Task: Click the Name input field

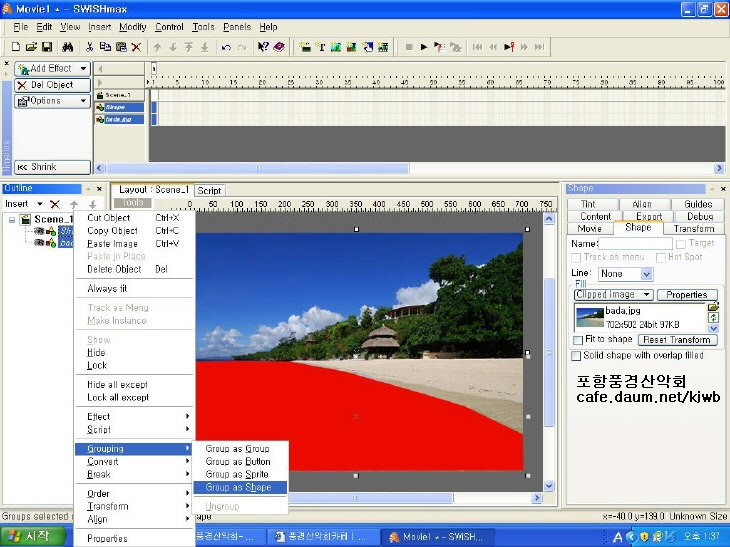Action: coord(635,243)
